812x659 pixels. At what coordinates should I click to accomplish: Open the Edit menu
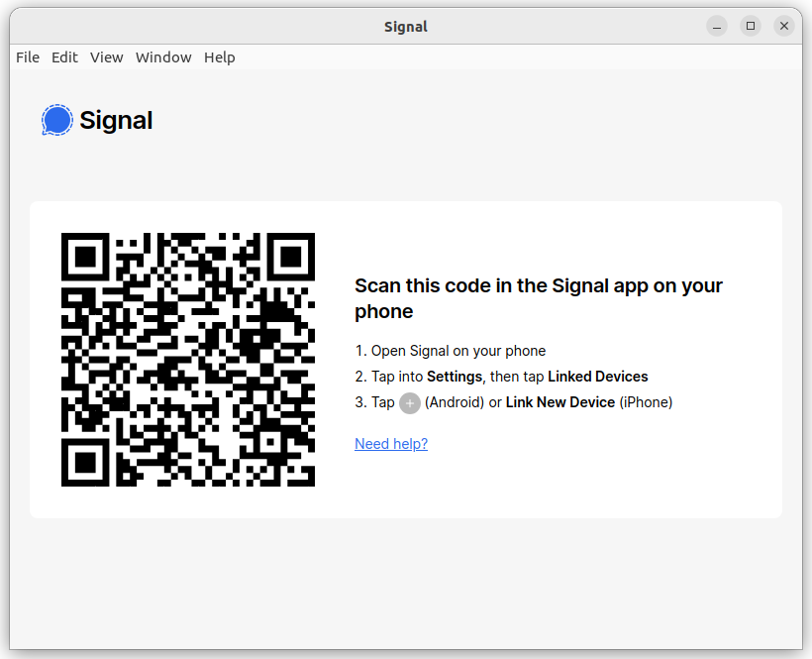64,57
